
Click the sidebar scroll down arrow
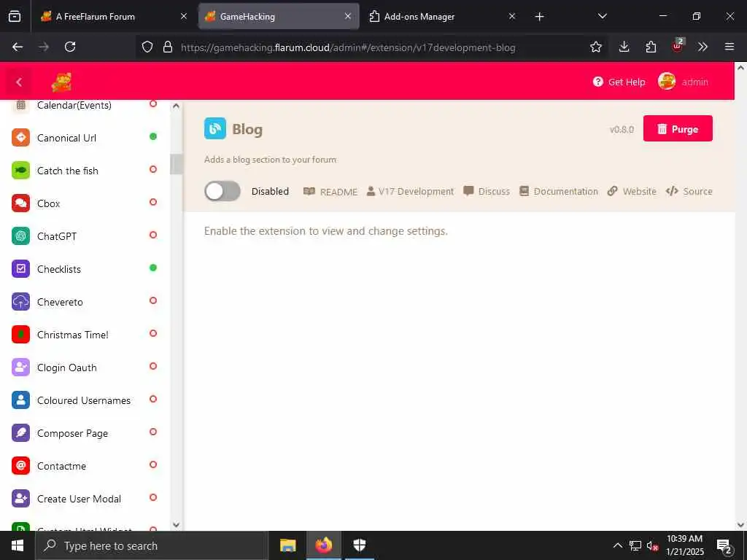[x=176, y=525]
